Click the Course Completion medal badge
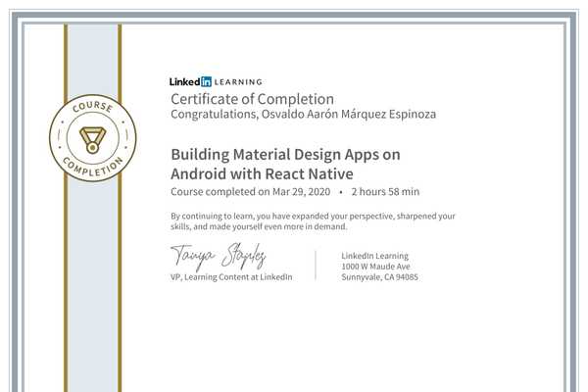This screenshot has height=392, width=588. coord(93,138)
